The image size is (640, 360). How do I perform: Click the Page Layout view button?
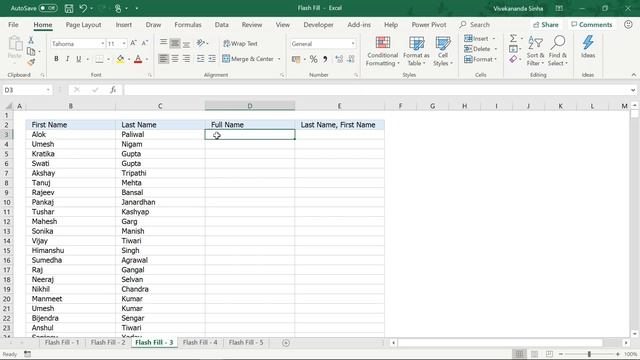pos(534,354)
